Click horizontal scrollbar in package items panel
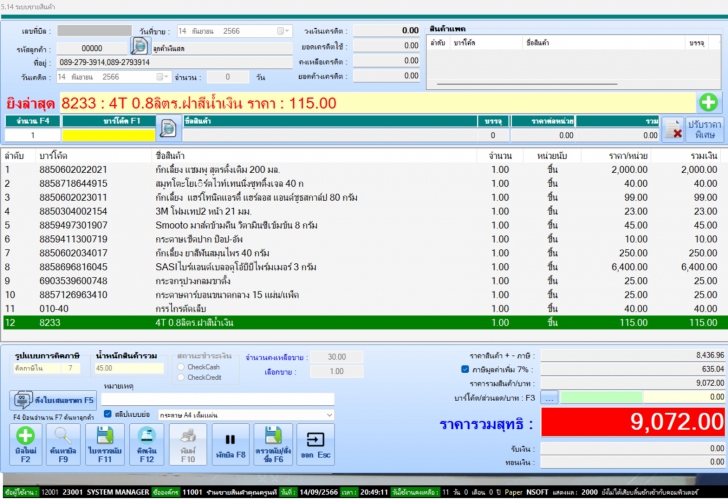728x501 pixels. coord(527,84)
